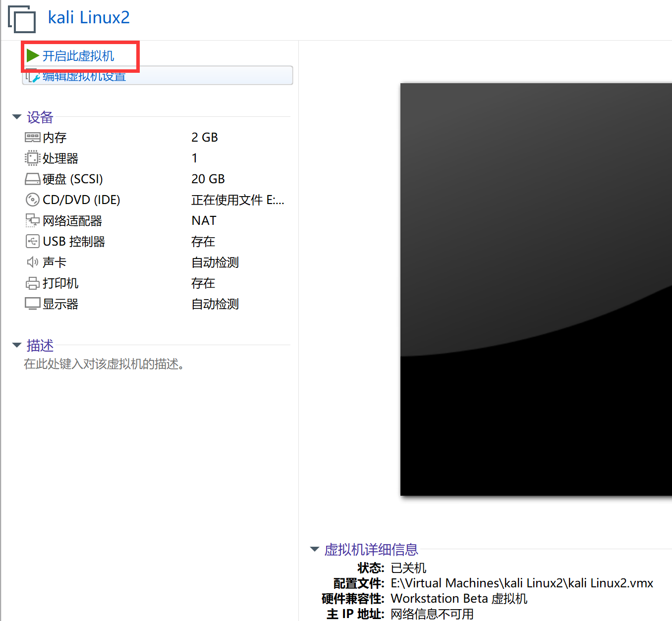Collapse the 设备 devices section
The height and width of the screenshot is (621, 672).
16,117
